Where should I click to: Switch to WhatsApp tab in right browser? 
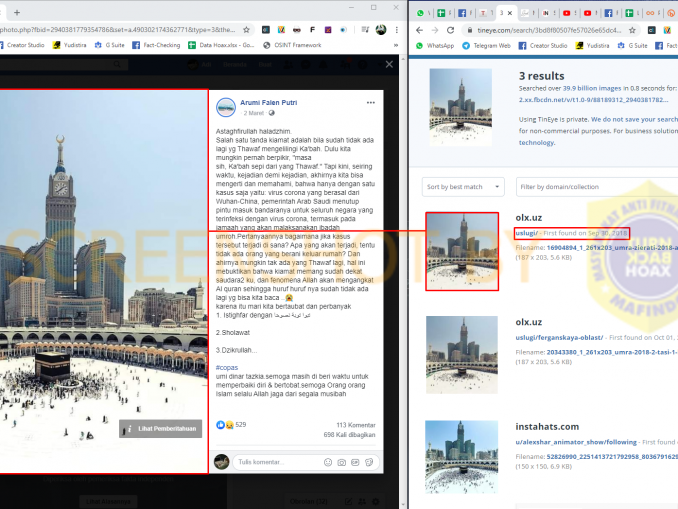tap(420, 13)
